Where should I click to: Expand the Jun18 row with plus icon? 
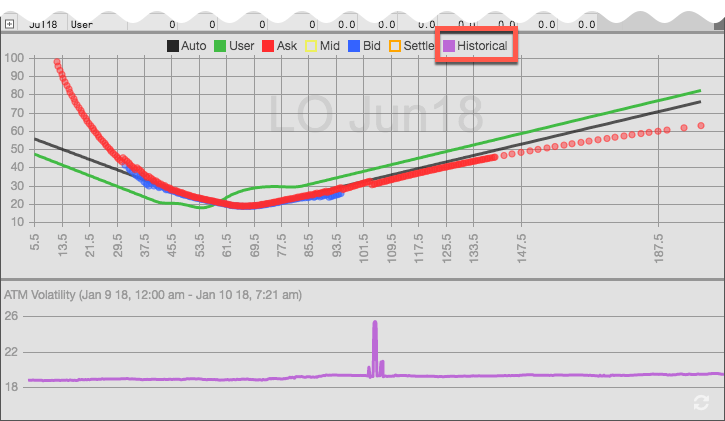(x=9, y=22)
